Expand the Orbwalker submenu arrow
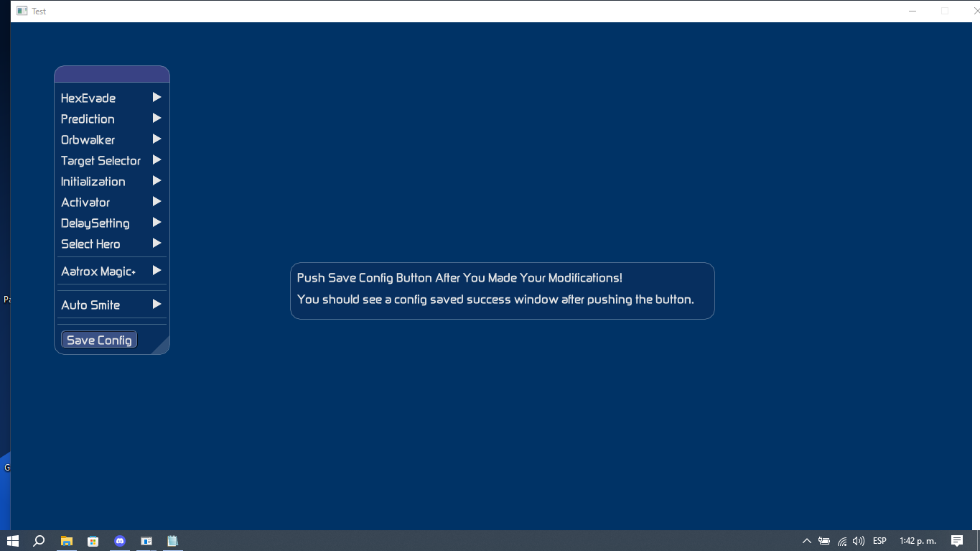The width and height of the screenshot is (980, 551). point(157,139)
